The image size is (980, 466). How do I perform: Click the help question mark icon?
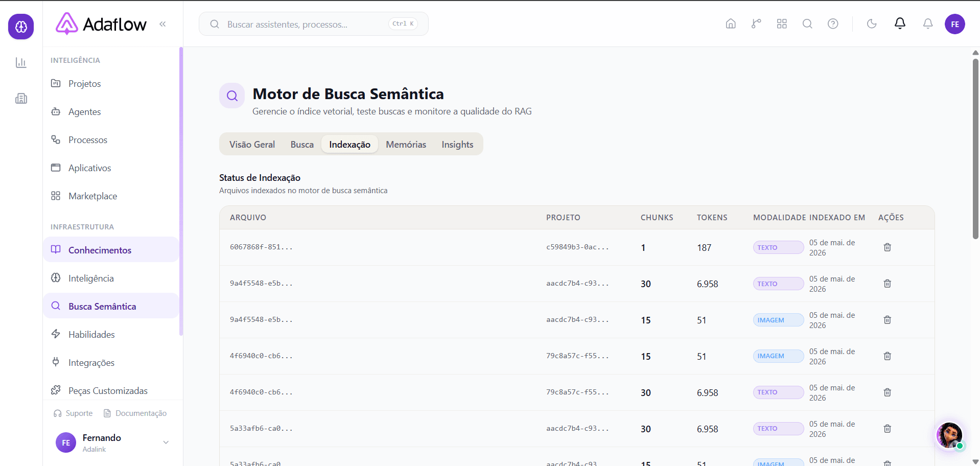(x=833, y=24)
